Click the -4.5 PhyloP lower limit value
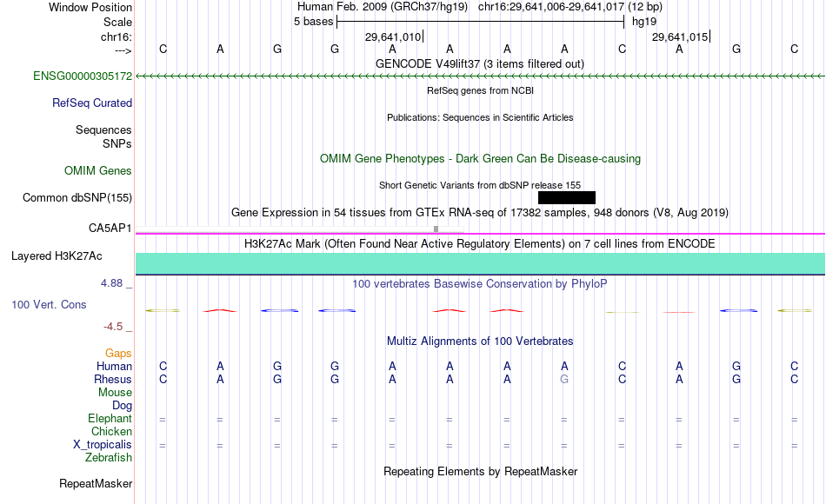826x504 pixels. pyautogui.click(x=113, y=327)
